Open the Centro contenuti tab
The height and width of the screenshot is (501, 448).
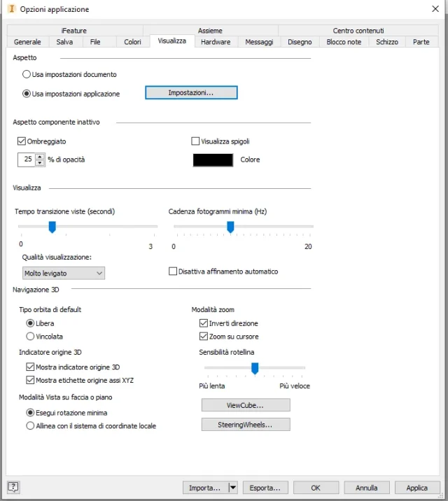coord(358,30)
